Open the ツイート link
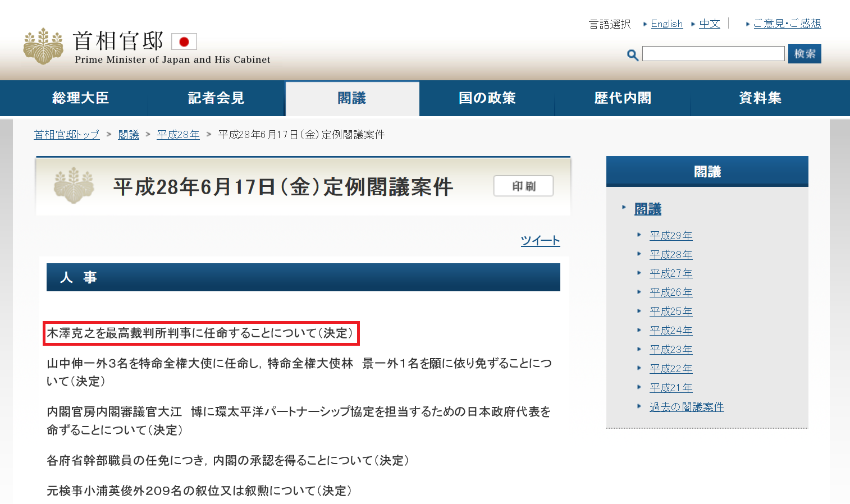This screenshot has height=504, width=850. coord(540,240)
